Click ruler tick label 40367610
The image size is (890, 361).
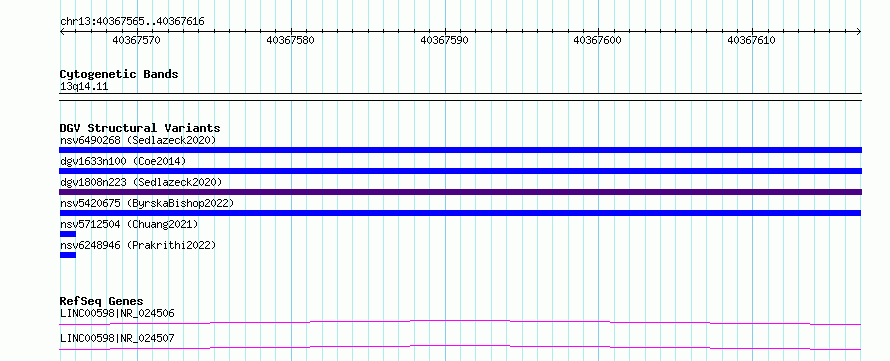[x=752, y=40]
